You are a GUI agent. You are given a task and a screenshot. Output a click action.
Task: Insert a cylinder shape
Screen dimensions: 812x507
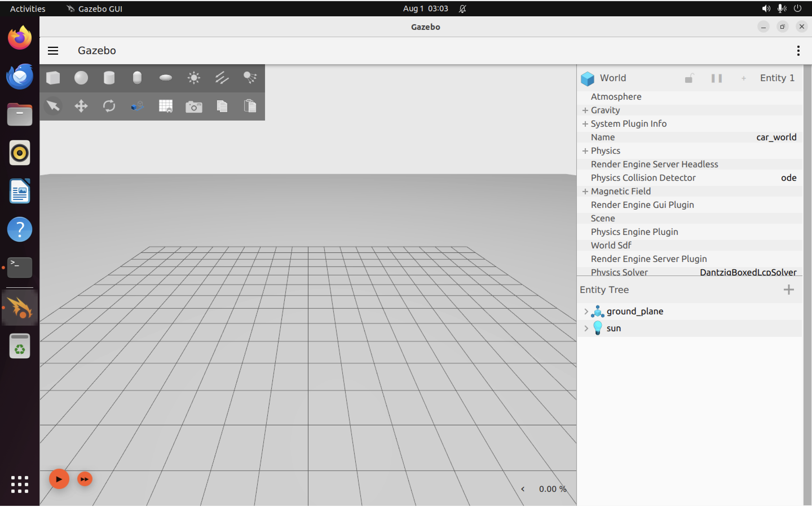[x=109, y=78]
